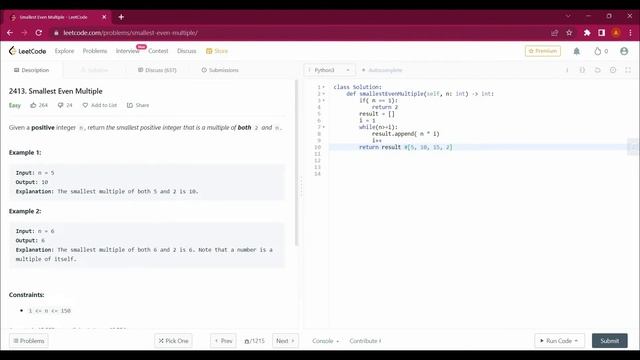Reload the page
The width and height of the screenshot is (640, 360).
[x=39, y=33]
